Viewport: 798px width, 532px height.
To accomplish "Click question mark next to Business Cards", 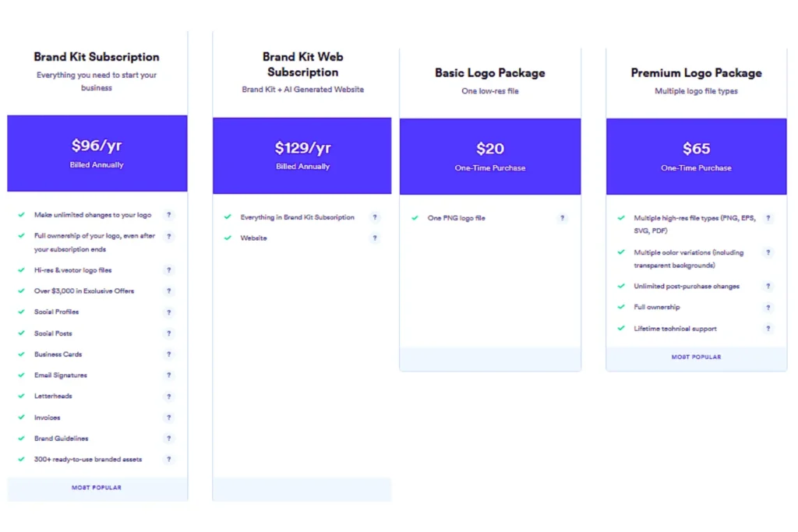I will pos(168,354).
